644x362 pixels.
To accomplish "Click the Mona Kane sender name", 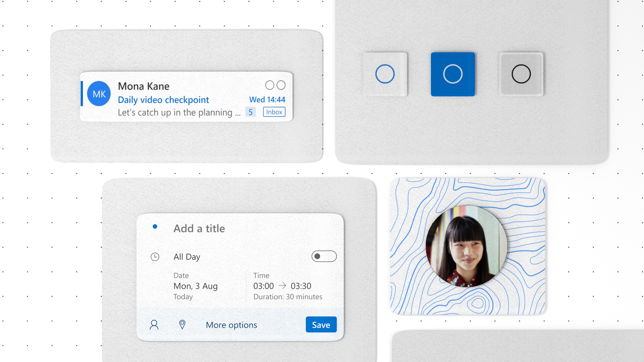I will [144, 86].
